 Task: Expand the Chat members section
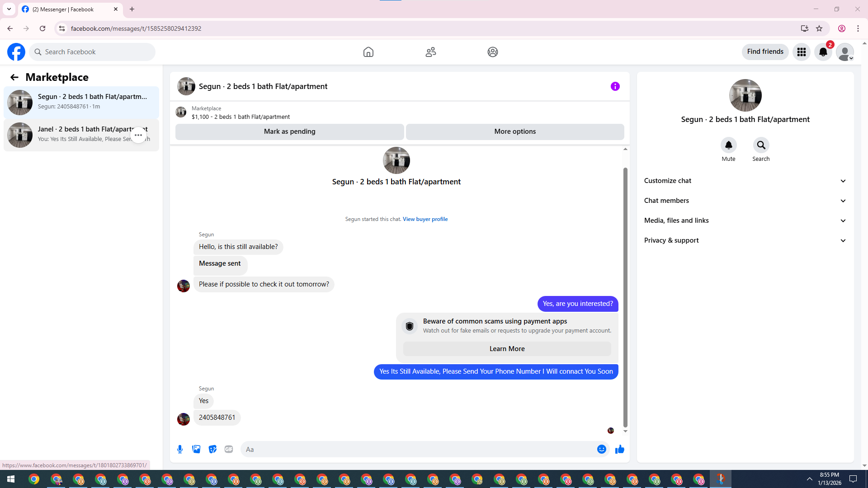pyautogui.click(x=745, y=201)
